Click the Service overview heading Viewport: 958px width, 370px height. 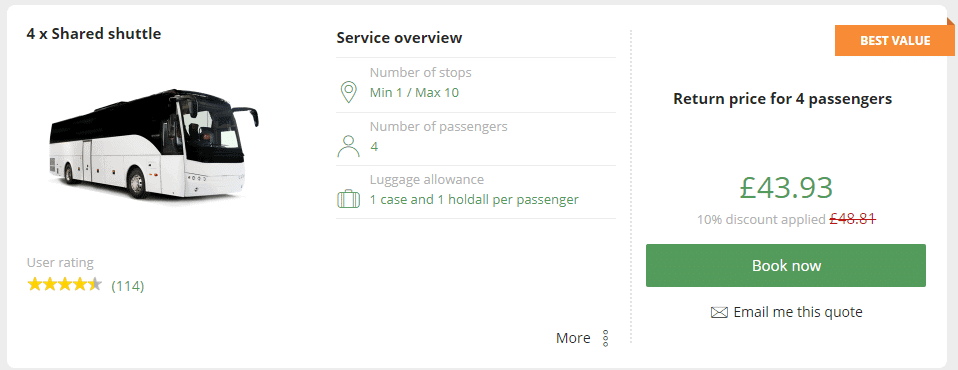click(x=399, y=38)
